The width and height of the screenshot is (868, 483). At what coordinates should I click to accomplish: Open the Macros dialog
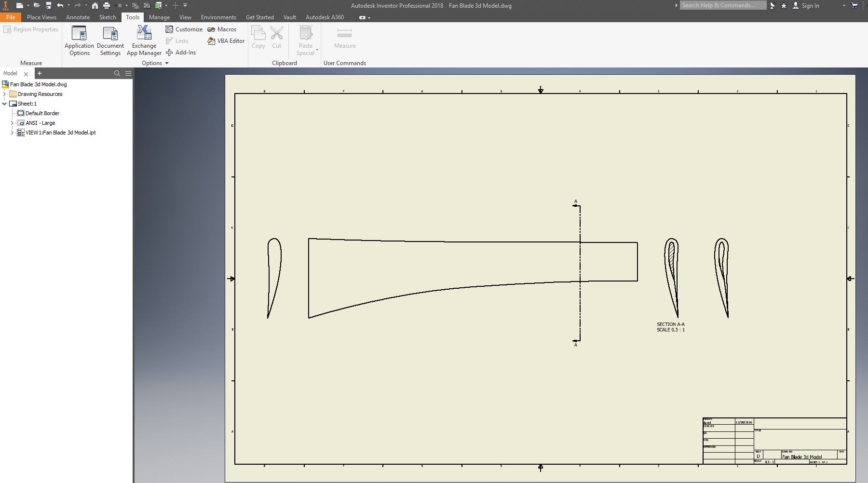point(222,29)
